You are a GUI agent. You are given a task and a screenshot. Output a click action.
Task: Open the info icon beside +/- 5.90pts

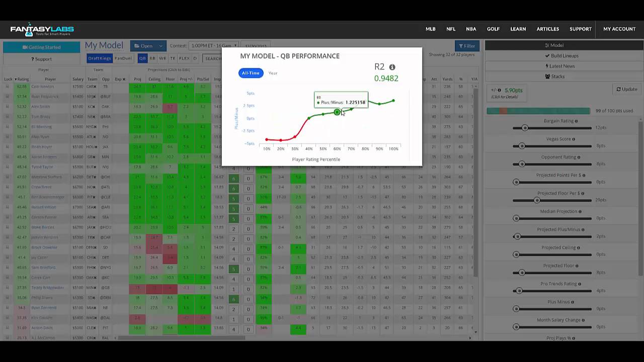coord(500,90)
